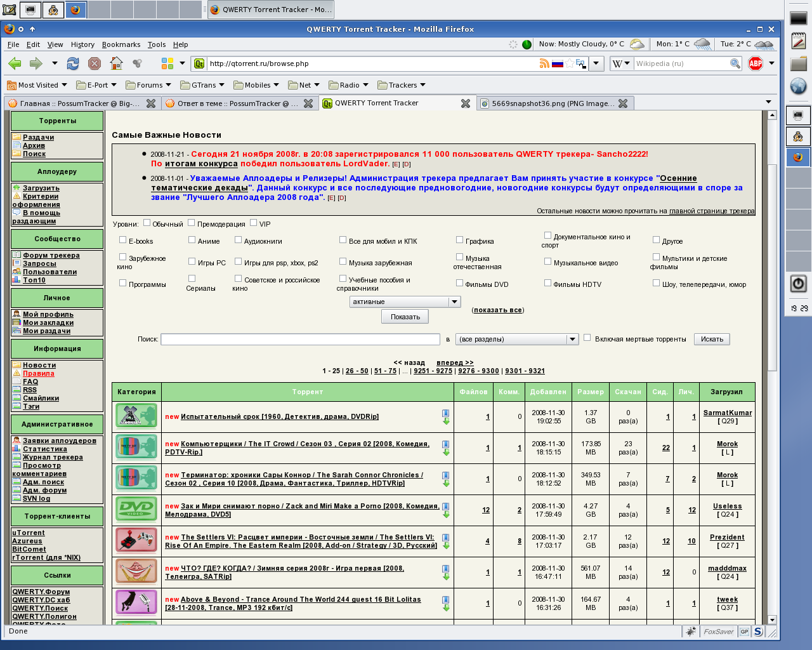Open the FoxSaver status bar icon
812x650 pixels.
pyautogui.click(x=718, y=632)
